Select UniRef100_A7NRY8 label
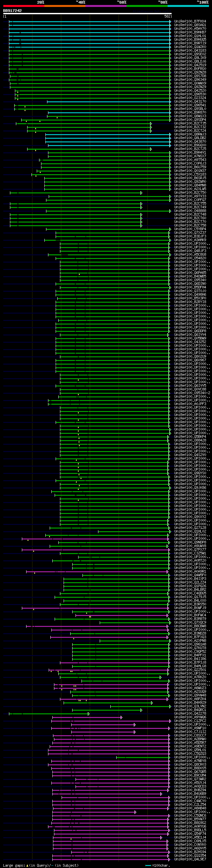The image size is (212, 868). tap(190, 761)
